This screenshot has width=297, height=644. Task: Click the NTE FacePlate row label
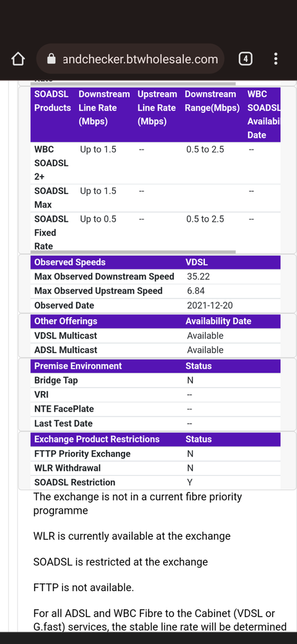point(64,409)
